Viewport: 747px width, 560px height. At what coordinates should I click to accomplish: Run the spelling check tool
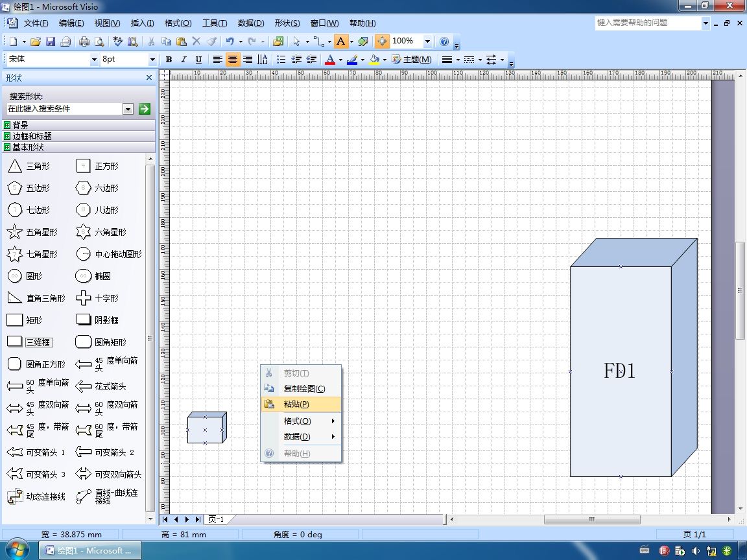pyautogui.click(x=117, y=41)
